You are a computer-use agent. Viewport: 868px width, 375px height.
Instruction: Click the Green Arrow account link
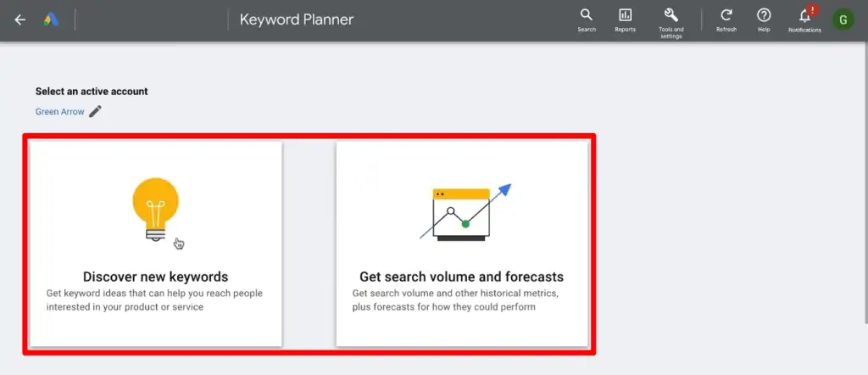60,112
